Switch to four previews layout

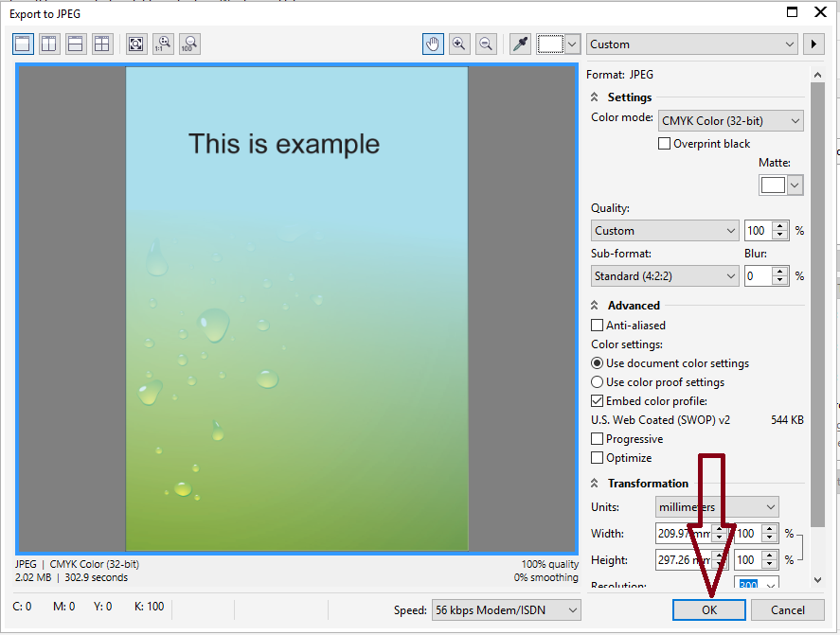pyautogui.click(x=102, y=44)
